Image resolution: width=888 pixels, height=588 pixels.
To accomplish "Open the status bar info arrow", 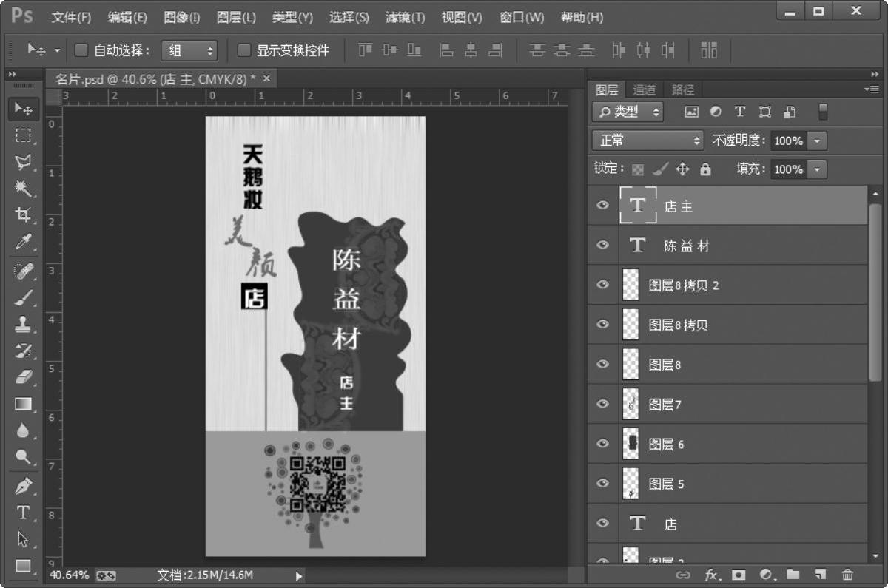I will point(300,575).
